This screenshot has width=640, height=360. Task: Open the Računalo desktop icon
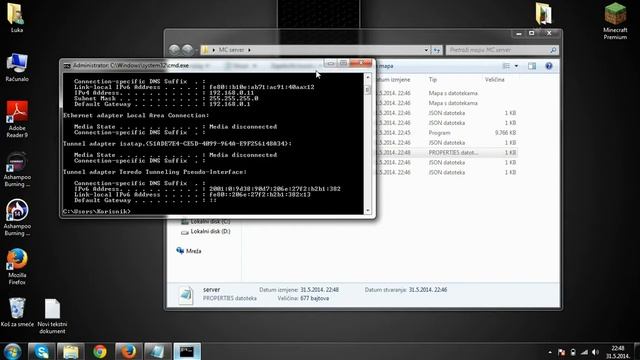17,67
